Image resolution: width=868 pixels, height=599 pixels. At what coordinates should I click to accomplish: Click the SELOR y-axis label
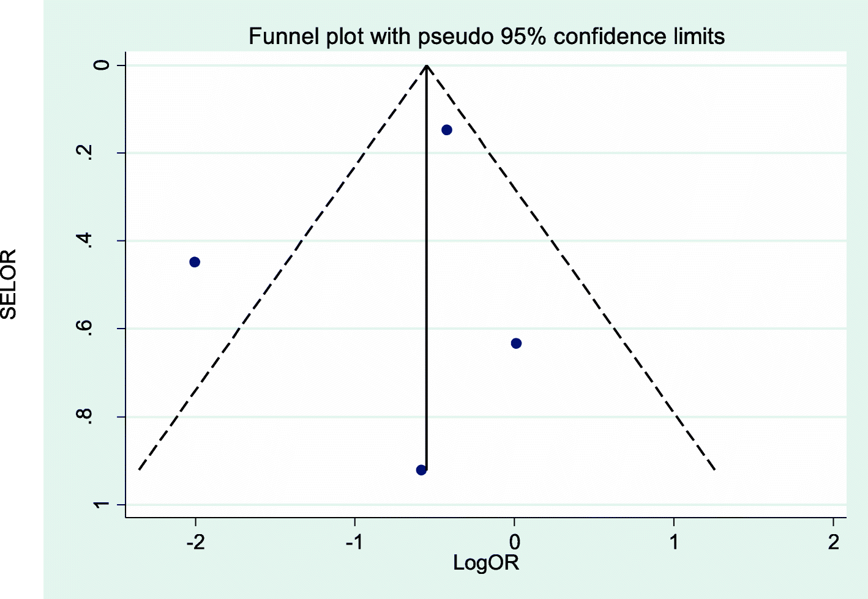pyautogui.click(x=9, y=284)
